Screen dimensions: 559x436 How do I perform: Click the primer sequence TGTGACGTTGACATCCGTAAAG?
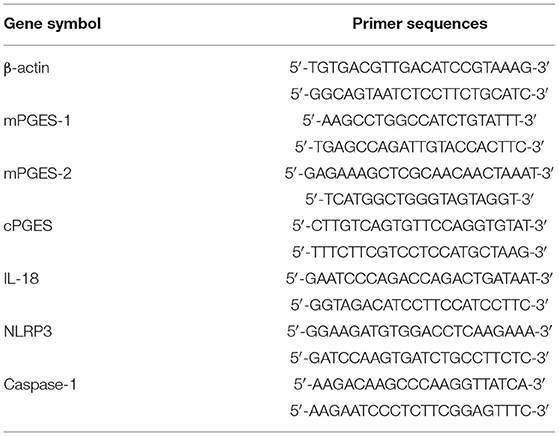[x=419, y=68]
